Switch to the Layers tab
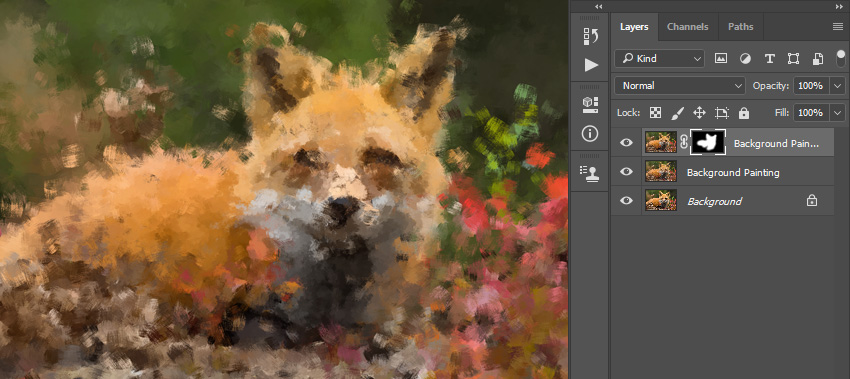Screen dimensions: 850x379 tap(634, 27)
